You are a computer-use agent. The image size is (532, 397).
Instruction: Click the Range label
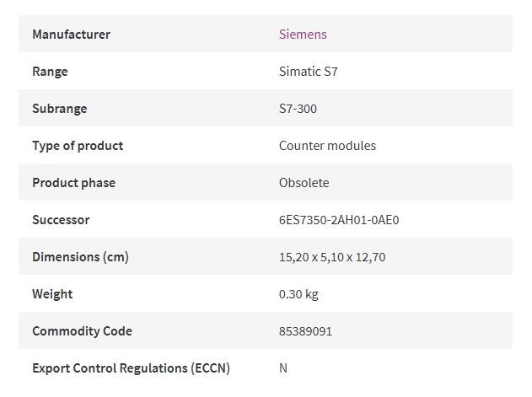pos(50,72)
